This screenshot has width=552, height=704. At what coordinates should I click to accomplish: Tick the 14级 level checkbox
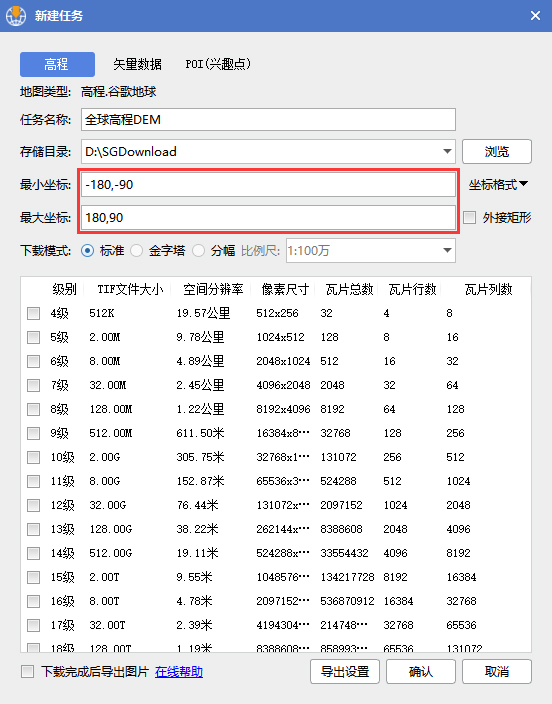33,553
